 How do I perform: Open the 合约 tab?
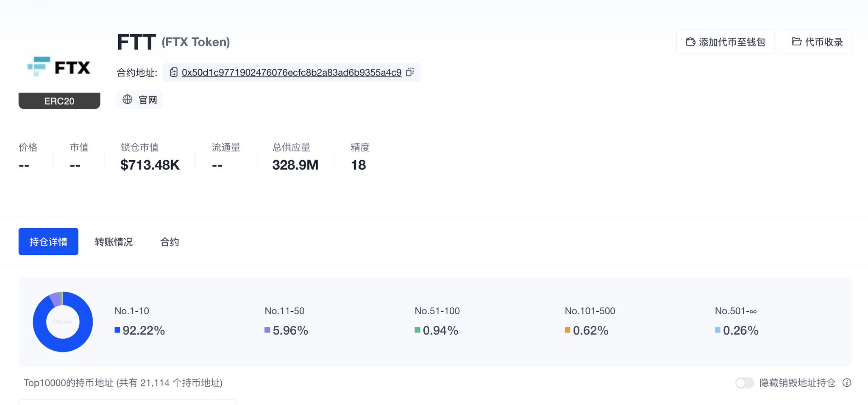(169, 241)
